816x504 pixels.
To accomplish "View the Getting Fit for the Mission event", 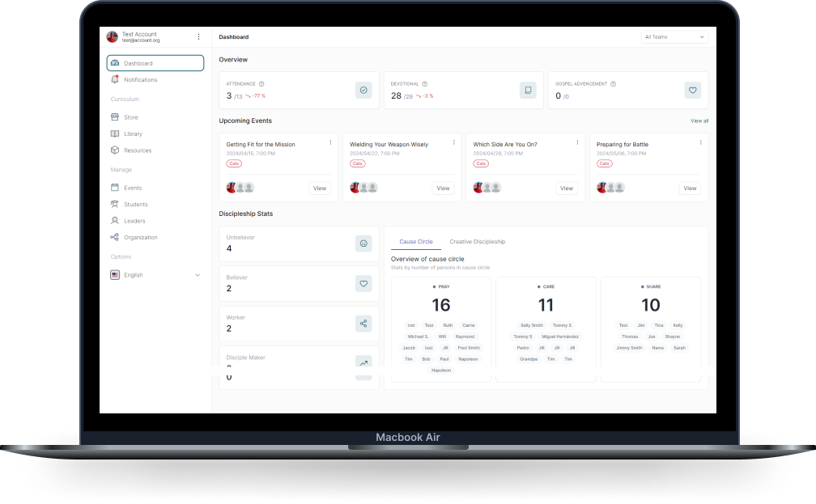I will click(x=320, y=188).
